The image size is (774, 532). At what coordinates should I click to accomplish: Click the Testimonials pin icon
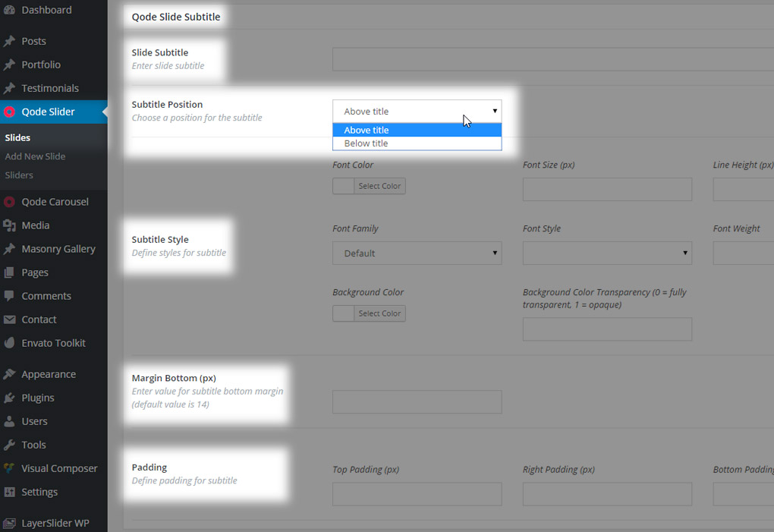(x=9, y=88)
